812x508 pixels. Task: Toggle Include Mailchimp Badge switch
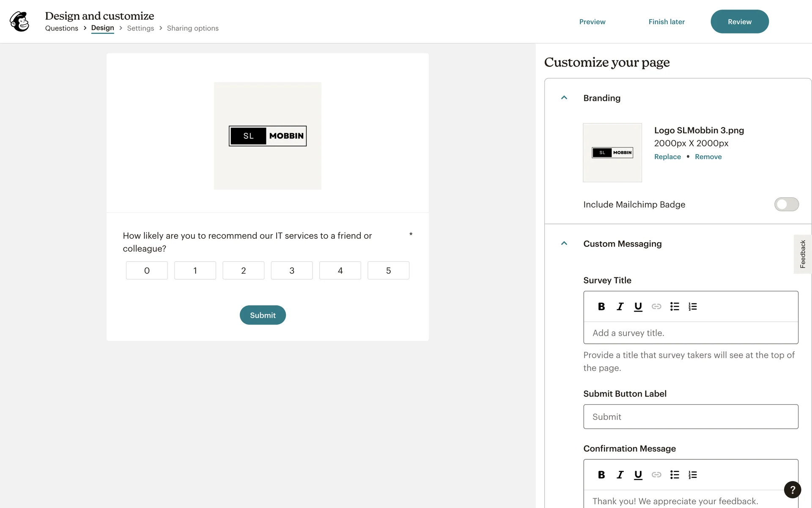point(786,204)
